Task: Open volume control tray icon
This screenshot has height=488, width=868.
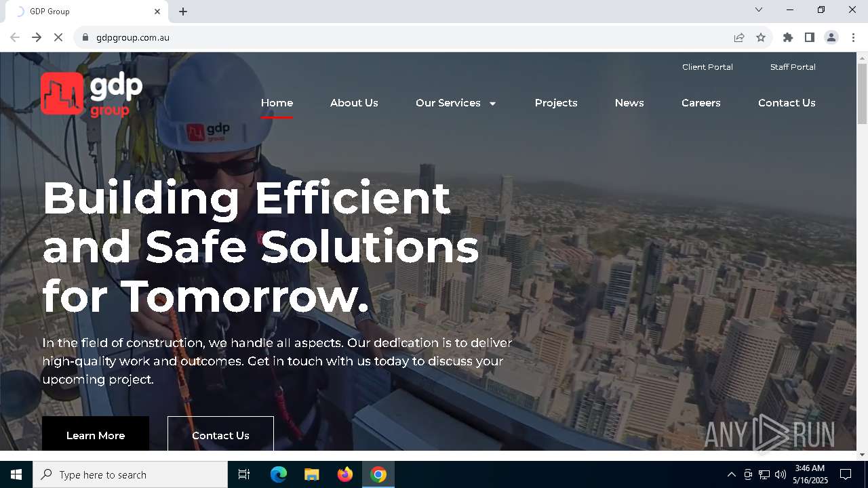Action: [x=781, y=474]
